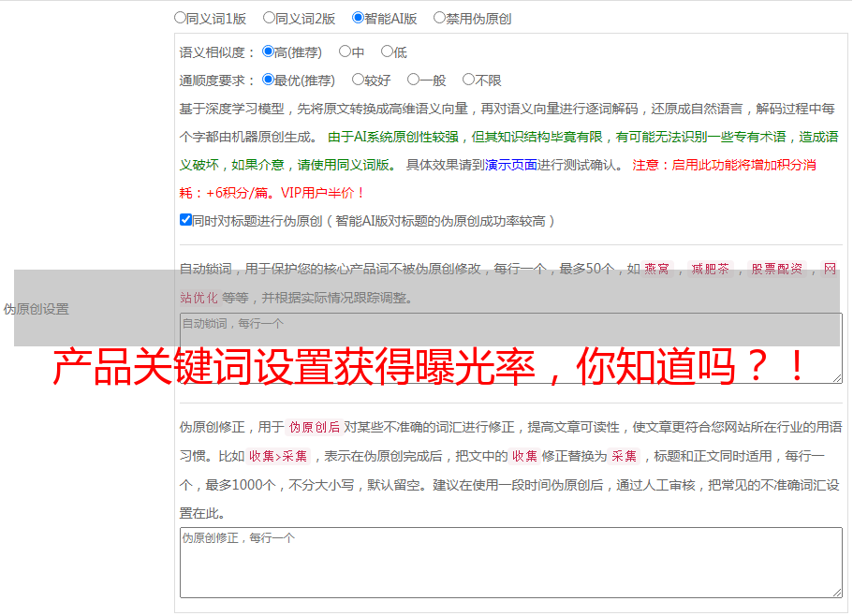Set 语义相似度 to 高(推荐)
The height and width of the screenshot is (616, 853).
268,51
